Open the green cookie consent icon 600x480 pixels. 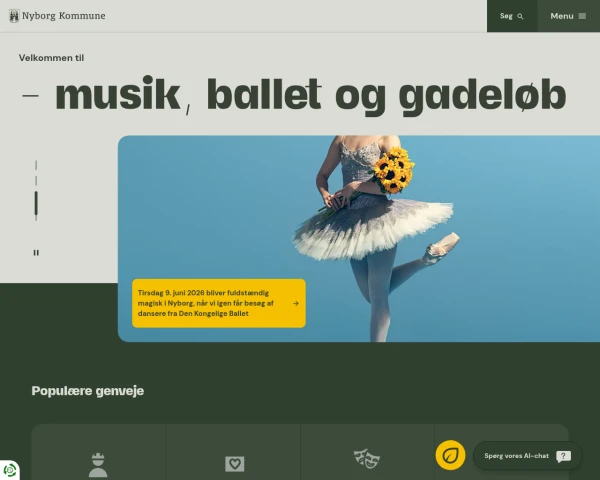tap(10, 470)
